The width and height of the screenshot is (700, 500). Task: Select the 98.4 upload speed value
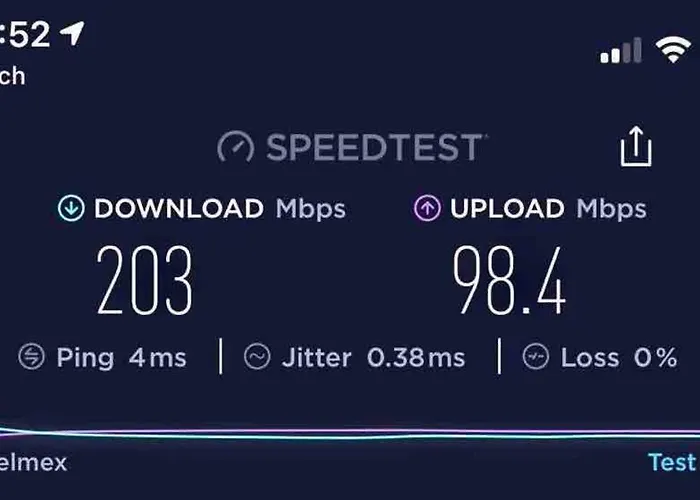(509, 280)
